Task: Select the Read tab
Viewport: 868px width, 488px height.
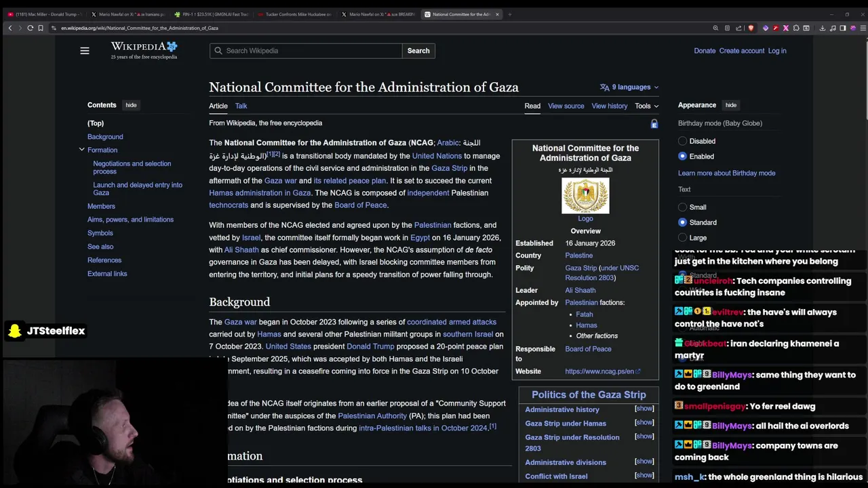Action: [532, 106]
